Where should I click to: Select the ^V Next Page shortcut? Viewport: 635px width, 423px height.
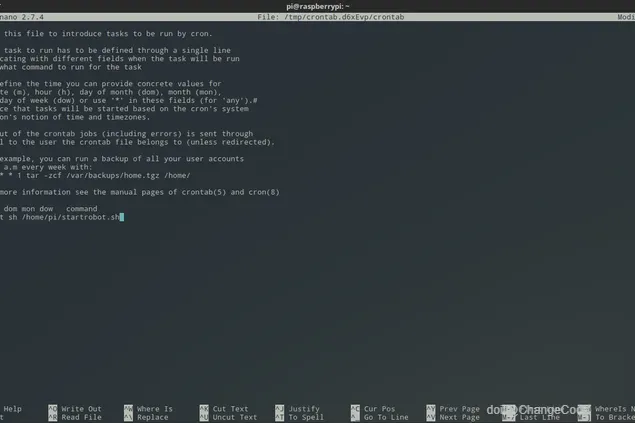[453, 417]
